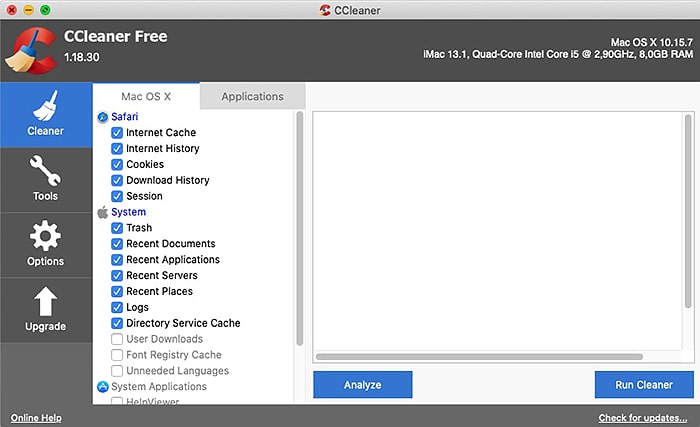Screen dimensions: 700x427
Task: Click the System Apple logo icon
Action: [x=103, y=212]
